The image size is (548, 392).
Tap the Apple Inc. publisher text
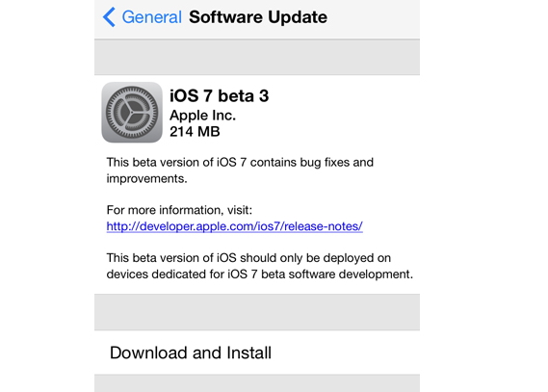click(202, 116)
